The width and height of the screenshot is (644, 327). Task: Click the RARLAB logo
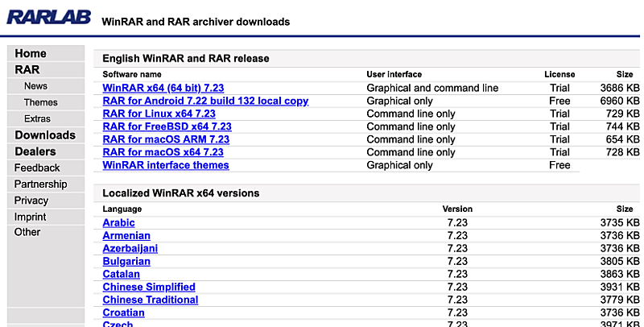49,17
